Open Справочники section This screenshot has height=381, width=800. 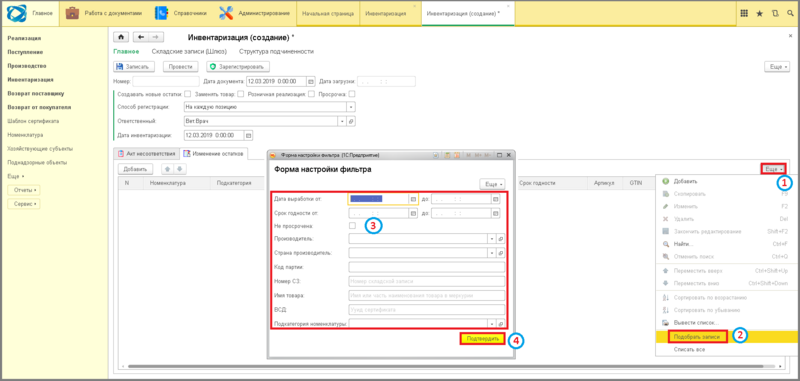[x=181, y=13]
